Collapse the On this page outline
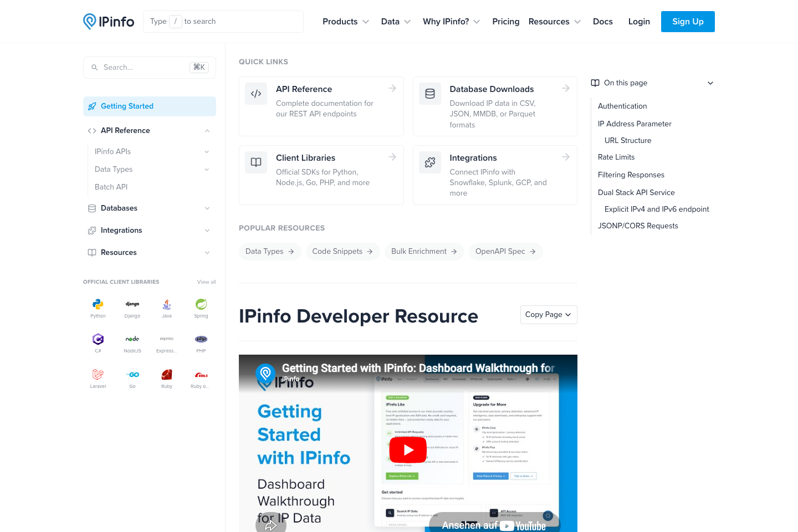This screenshot has width=798, height=532. pyautogui.click(x=710, y=83)
